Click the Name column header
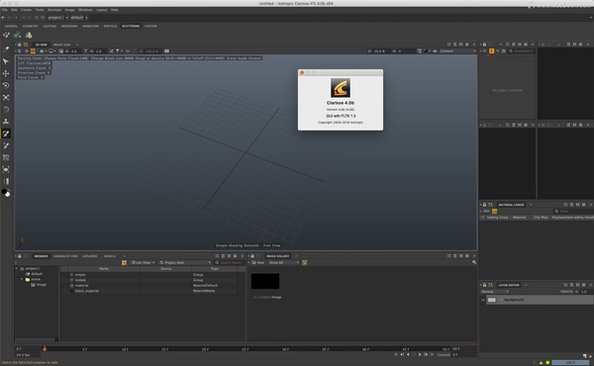Viewport: 594px width, 366px height. 103,269
